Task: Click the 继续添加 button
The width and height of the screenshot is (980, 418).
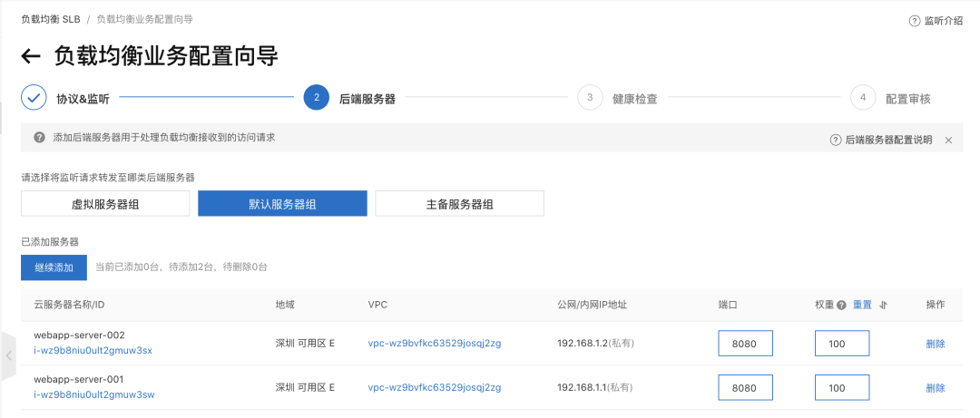Action: tap(54, 267)
